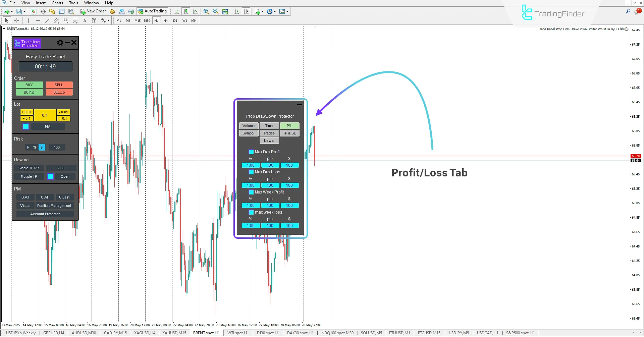Open the BTCUSD,M15 chart tab
This screenshot has width=644, height=337.
pos(429,333)
